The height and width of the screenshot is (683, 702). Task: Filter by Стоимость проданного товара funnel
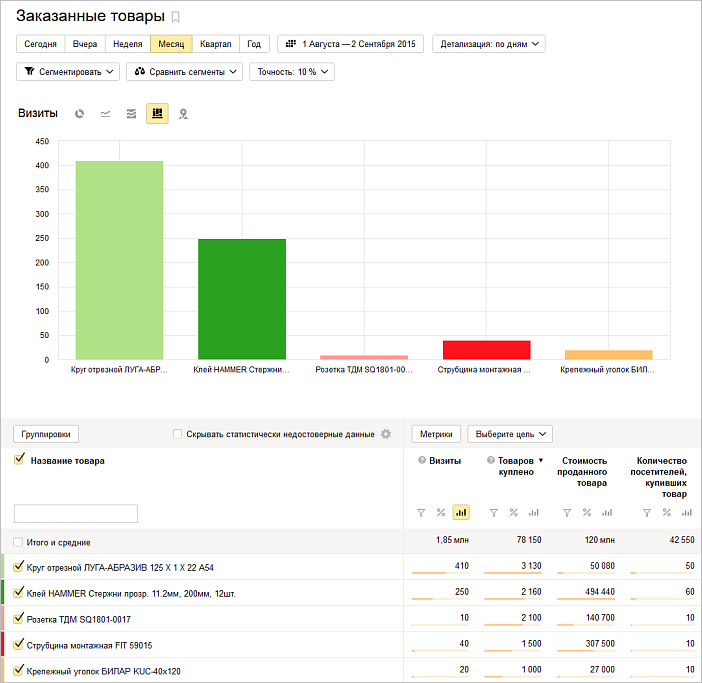pyautogui.click(x=567, y=512)
